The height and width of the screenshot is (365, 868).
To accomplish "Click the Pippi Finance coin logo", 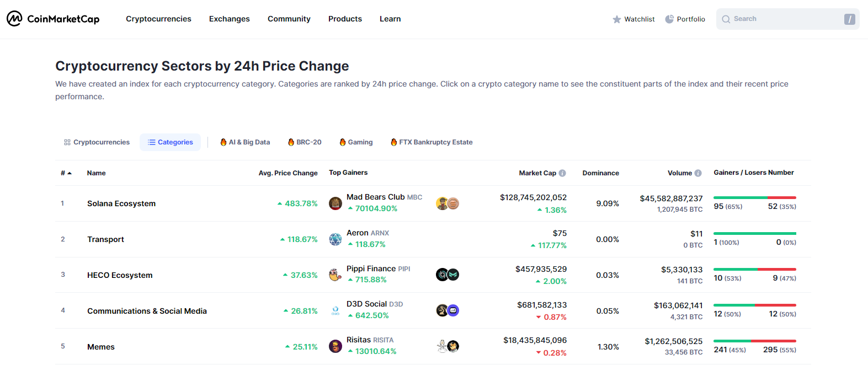I will pyautogui.click(x=336, y=275).
